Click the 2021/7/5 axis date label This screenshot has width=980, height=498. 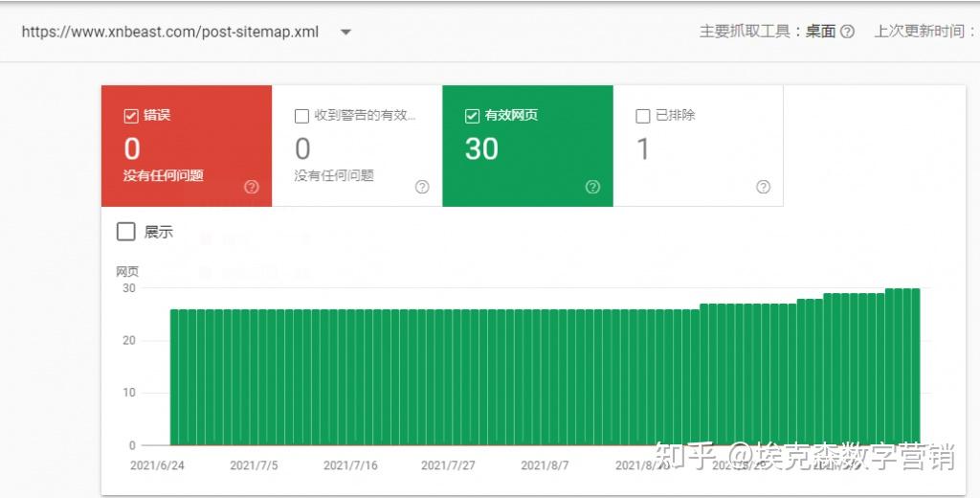(254, 465)
